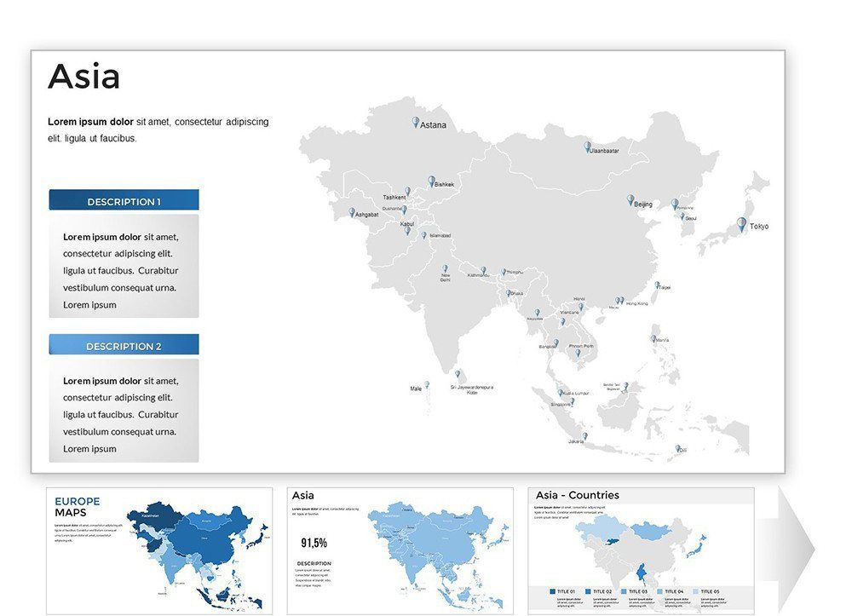Click the DESCRIPTION 1 header bar

click(x=124, y=201)
